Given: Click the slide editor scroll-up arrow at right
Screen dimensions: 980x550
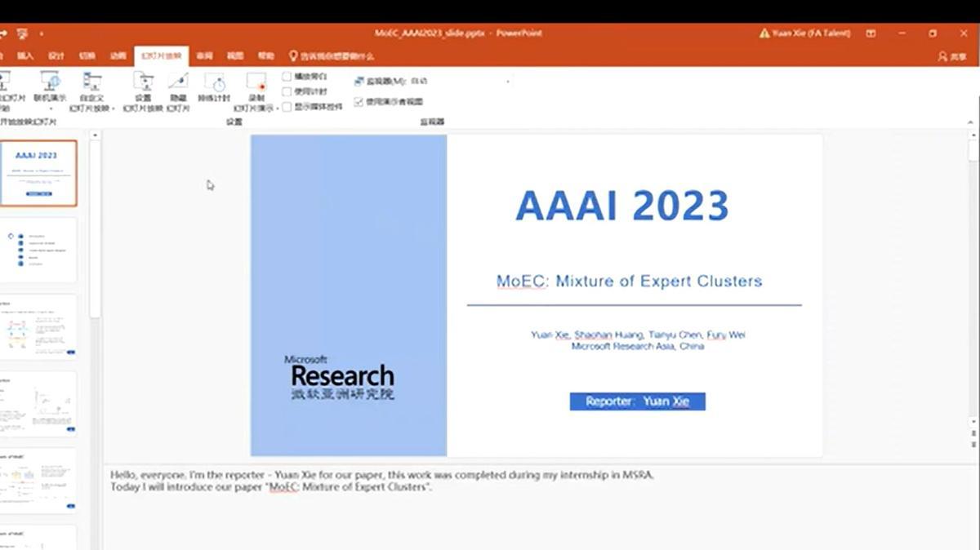Looking at the screenshot, I should [x=973, y=134].
